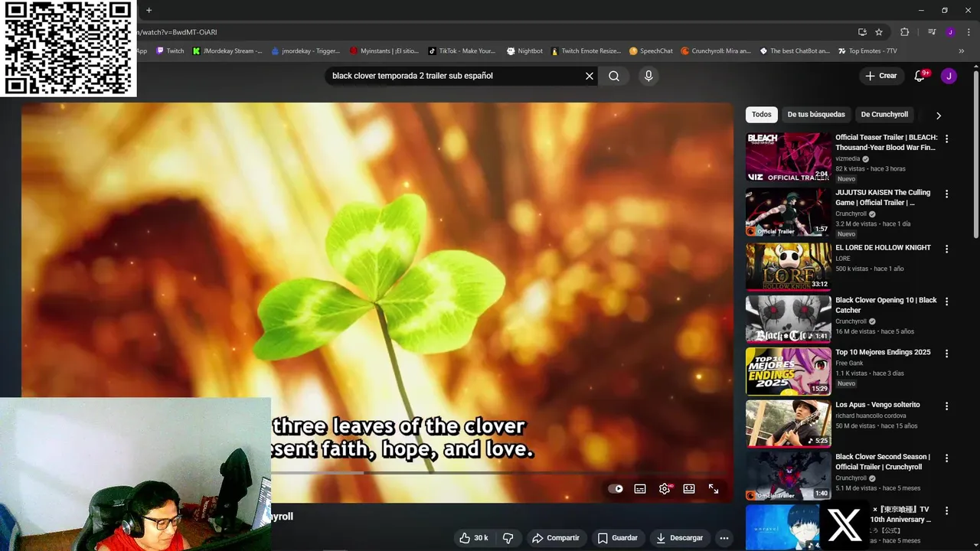980x551 pixels.
Task: Select the De Crunchyroll chip
Action: tap(884, 115)
